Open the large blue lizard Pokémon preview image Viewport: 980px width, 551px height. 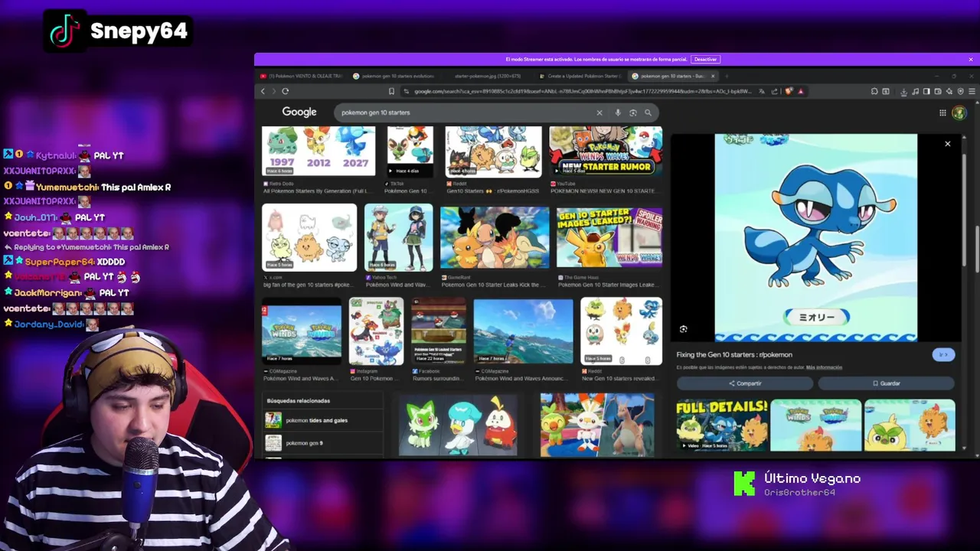815,237
